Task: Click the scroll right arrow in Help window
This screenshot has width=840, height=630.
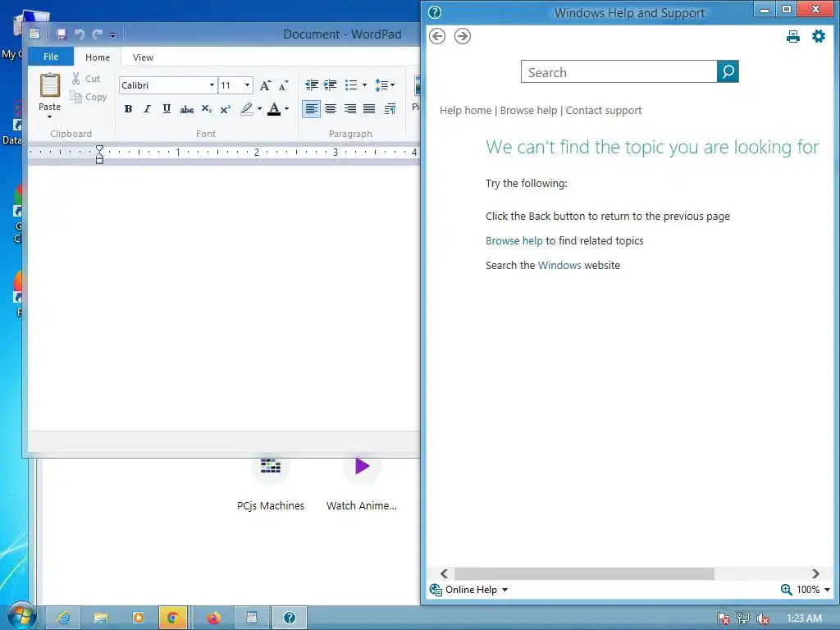Action: pos(815,573)
